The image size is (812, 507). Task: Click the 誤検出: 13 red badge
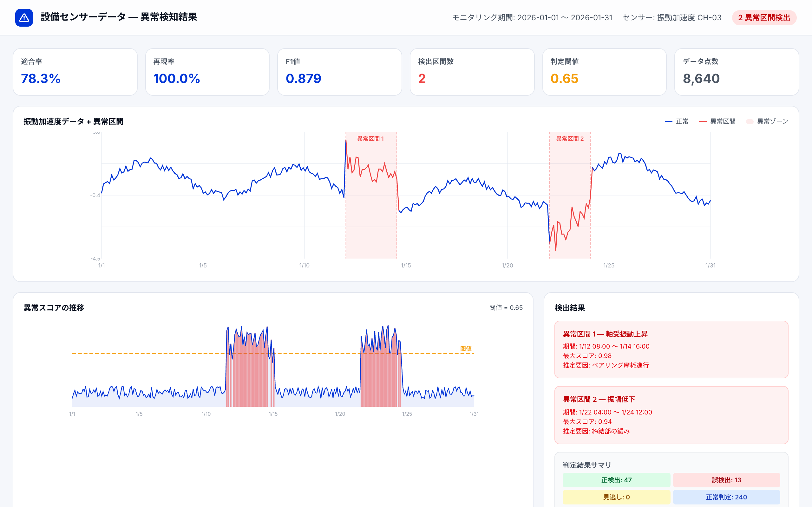point(727,480)
